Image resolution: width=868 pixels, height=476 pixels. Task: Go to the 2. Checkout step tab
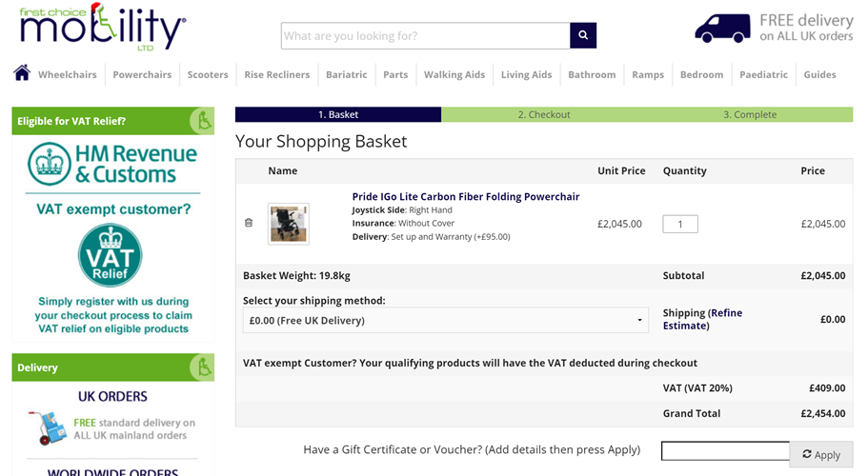click(x=544, y=114)
